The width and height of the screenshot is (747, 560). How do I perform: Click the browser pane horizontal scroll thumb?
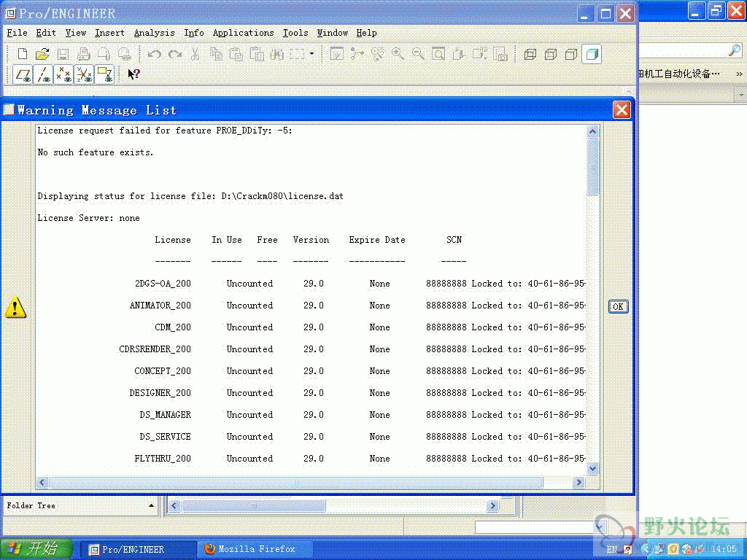(x=254, y=506)
